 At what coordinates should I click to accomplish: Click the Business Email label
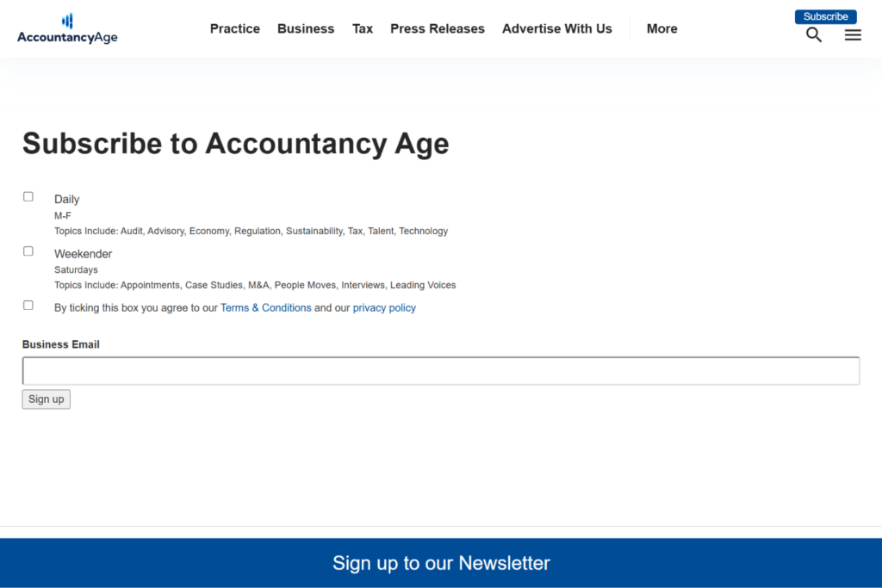(x=61, y=344)
